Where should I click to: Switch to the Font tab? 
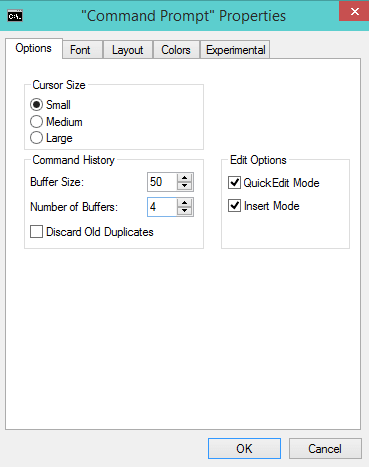point(82,50)
